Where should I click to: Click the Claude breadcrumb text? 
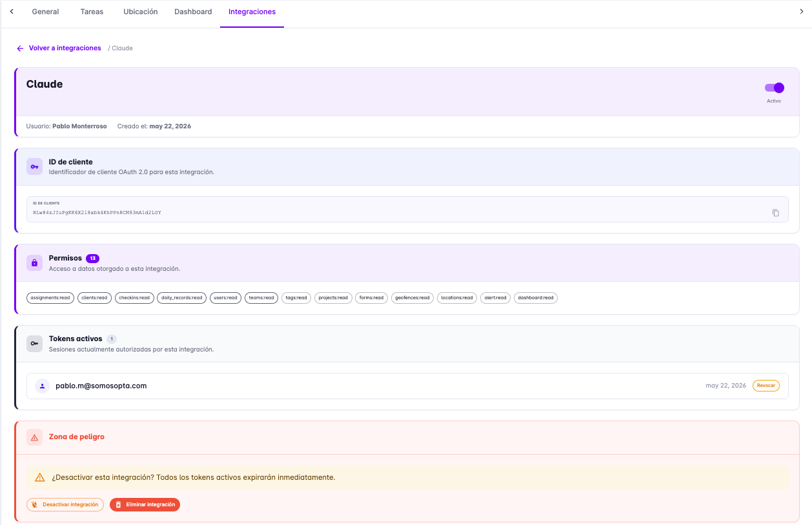point(123,48)
